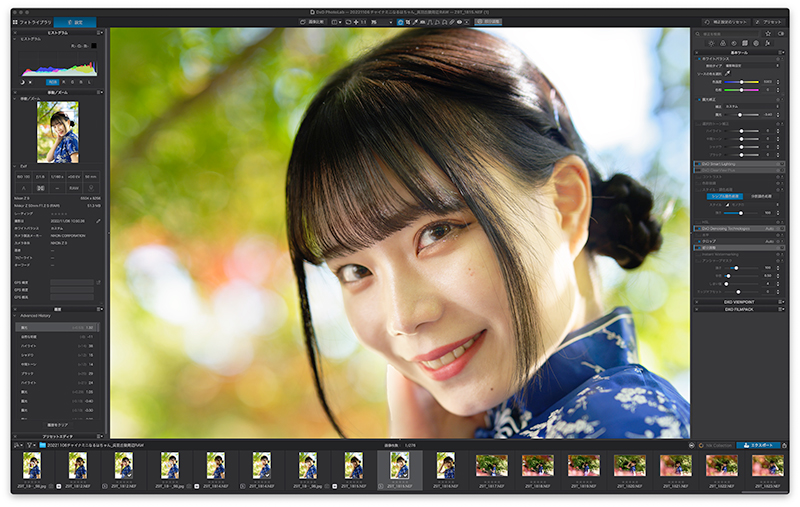The height and width of the screenshot is (507, 800).
Task: Adjust the color temperature slider
Action: tap(741, 82)
